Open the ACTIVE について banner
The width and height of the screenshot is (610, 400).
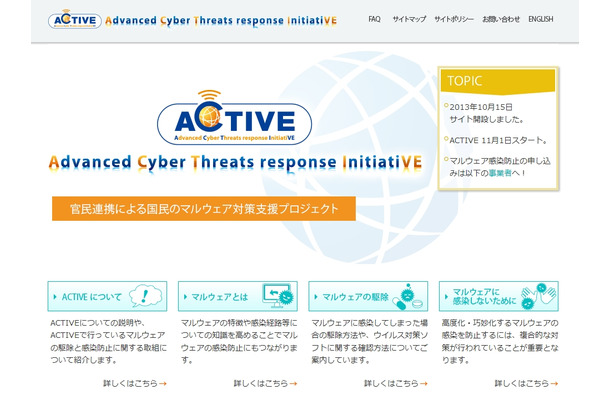point(107,296)
